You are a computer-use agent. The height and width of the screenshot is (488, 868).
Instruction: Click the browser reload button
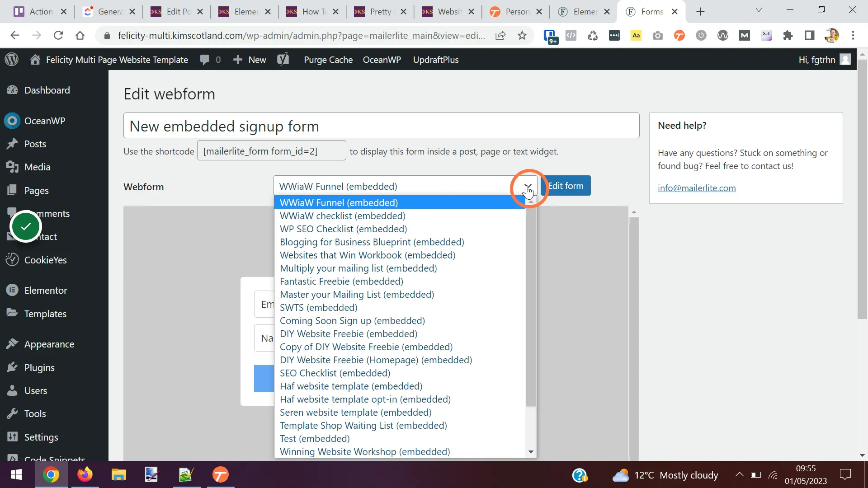[x=58, y=35]
